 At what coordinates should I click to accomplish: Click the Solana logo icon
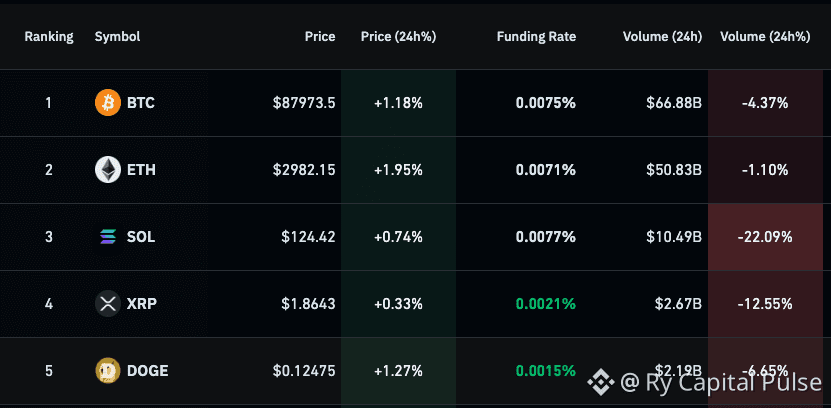(x=108, y=237)
